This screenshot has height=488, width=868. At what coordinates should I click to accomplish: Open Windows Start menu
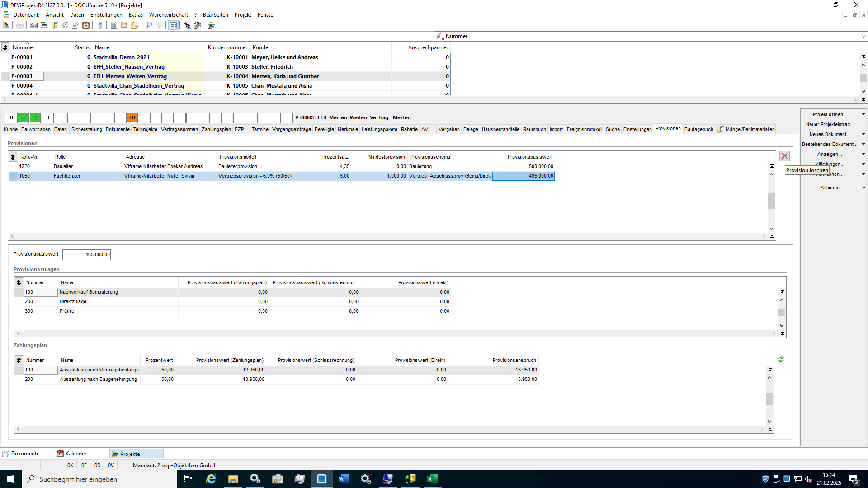pos(11,479)
